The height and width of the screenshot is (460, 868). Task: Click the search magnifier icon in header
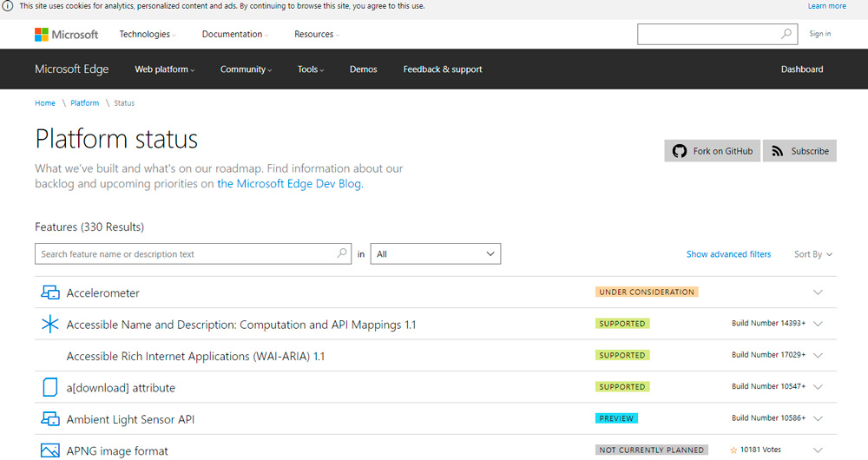tap(786, 34)
